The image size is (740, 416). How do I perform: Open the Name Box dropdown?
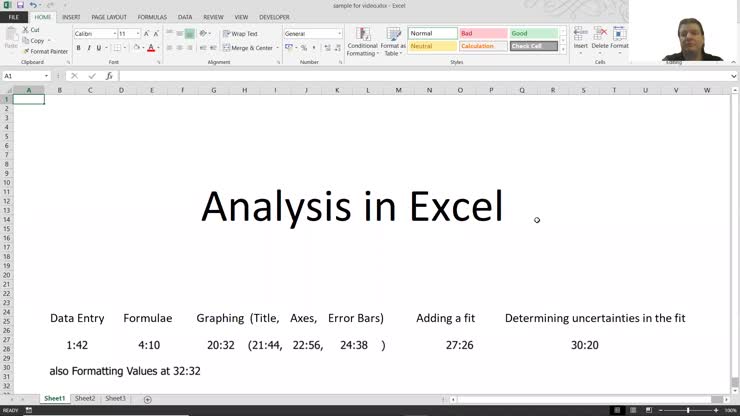pyautogui.click(x=46, y=76)
